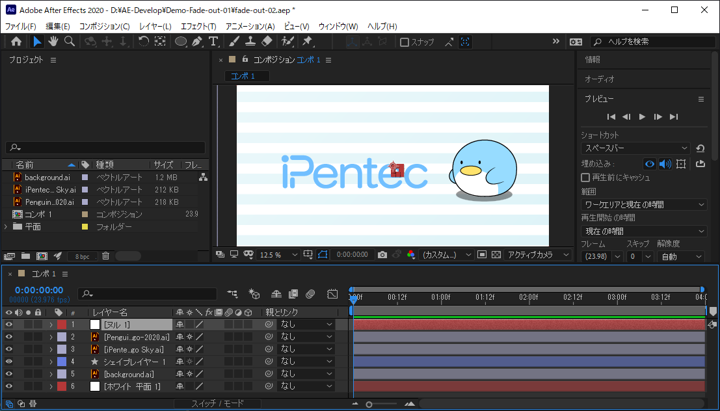Click the 0:00:00:00 current time display in timeline
Screen dimensions: 720x411
pos(39,290)
